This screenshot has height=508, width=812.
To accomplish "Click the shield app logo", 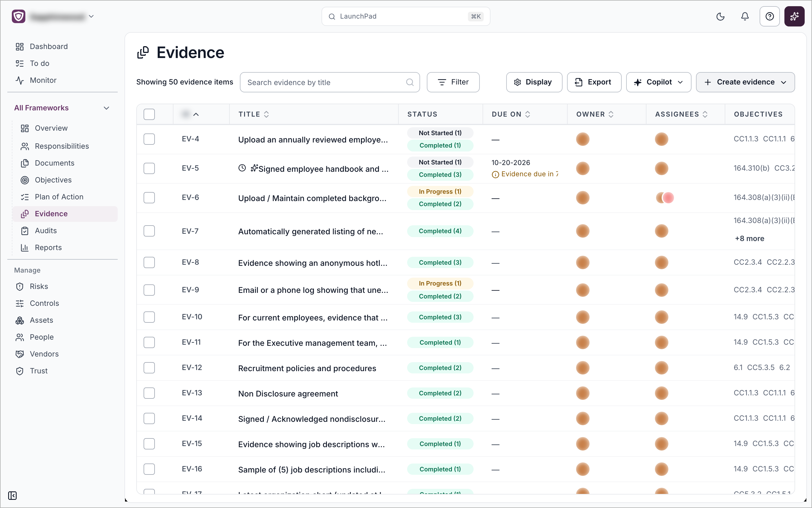I will pyautogui.click(x=19, y=16).
